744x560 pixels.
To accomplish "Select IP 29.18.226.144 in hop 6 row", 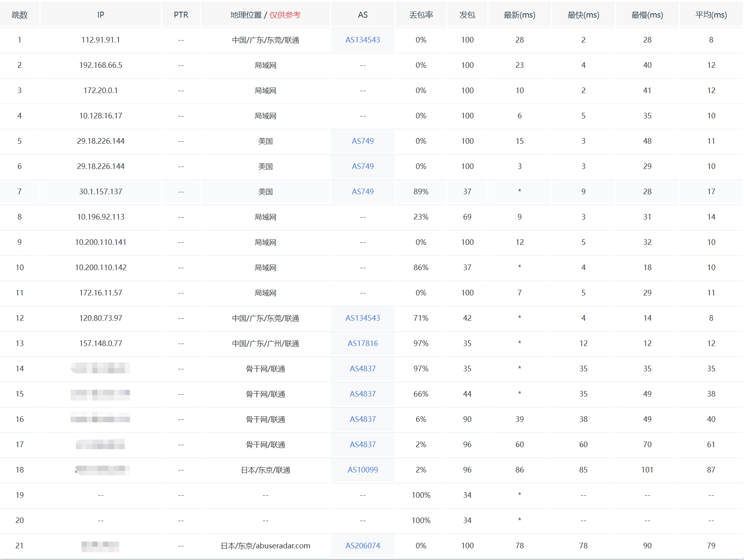I will click(x=101, y=166).
